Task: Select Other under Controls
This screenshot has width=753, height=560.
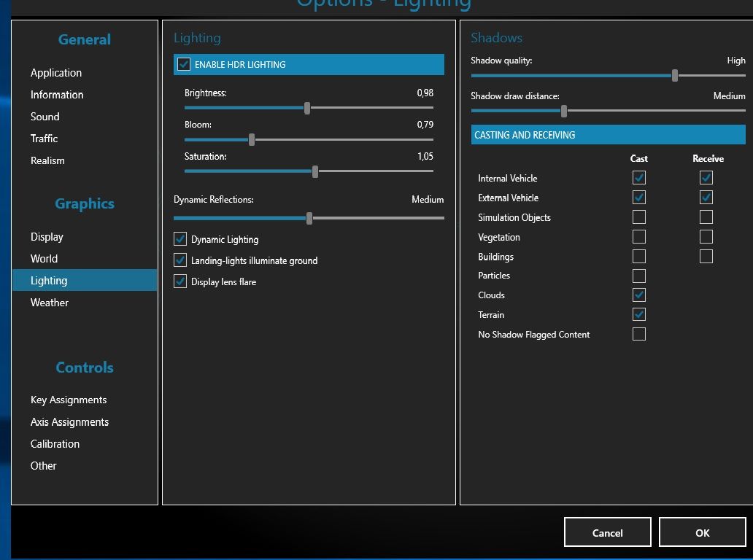Action: pyautogui.click(x=43, y=466)
